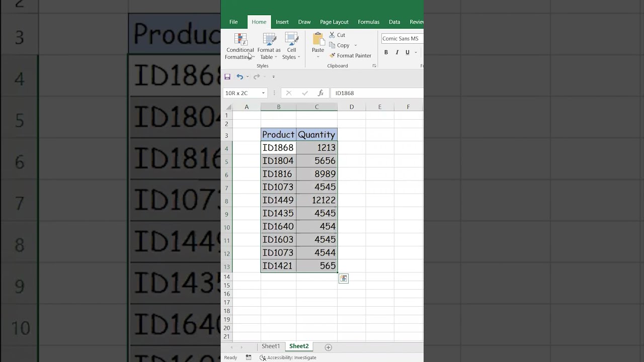Click the next sheet navigation arrow
644x362 pixels.
tap(242, 347)
